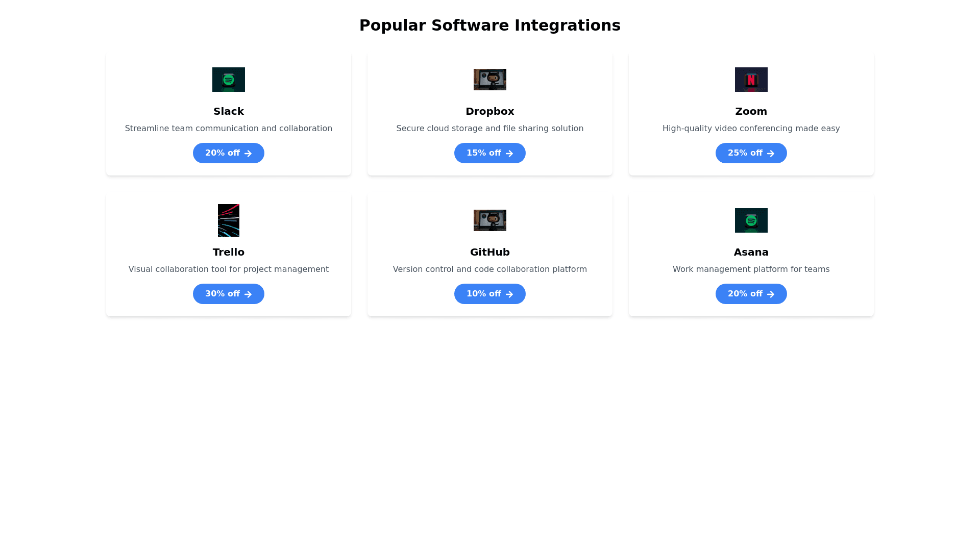Select the Trello card heading
The width and height of the screenshot is (980, 551).
click(x=228, y=252)
